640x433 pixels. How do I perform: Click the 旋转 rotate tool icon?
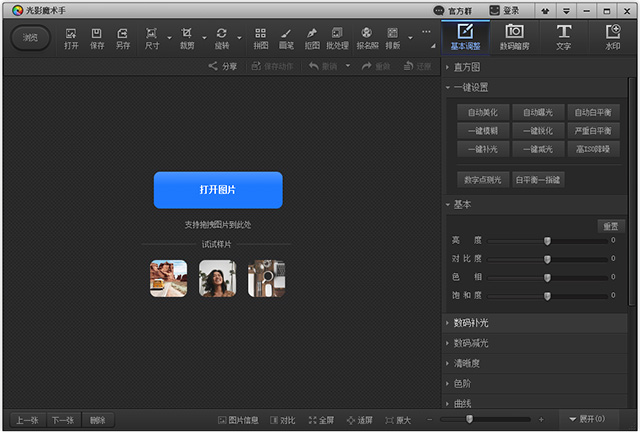pyautogui.click(x=221, y=38)
